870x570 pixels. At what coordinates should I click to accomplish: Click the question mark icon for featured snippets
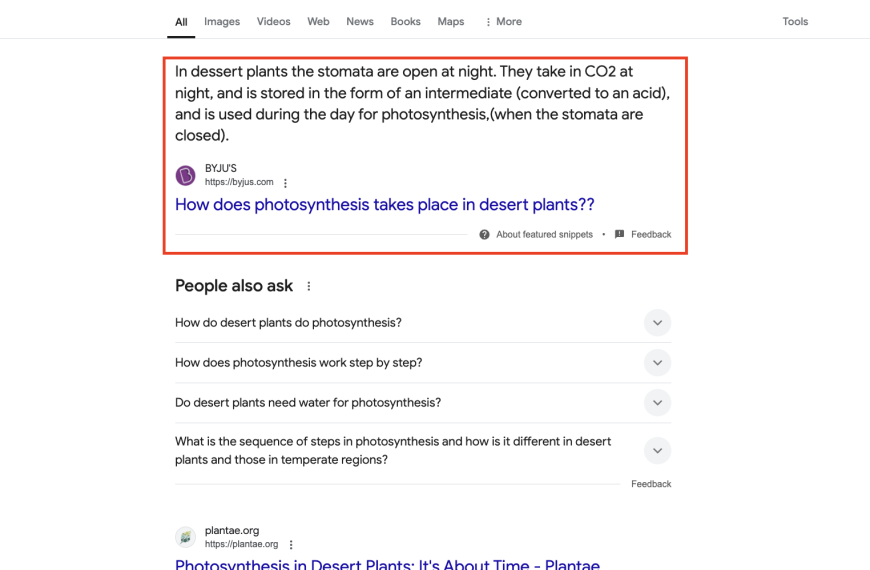484,235
